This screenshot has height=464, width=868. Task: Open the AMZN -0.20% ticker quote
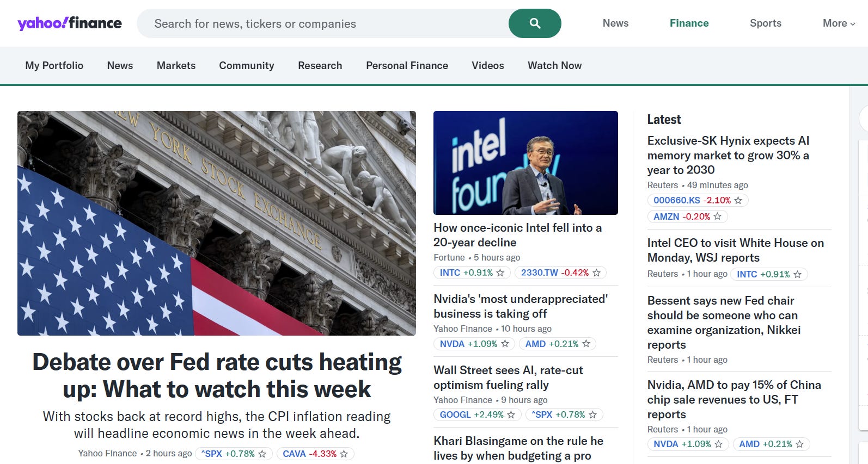pos(682,216)
